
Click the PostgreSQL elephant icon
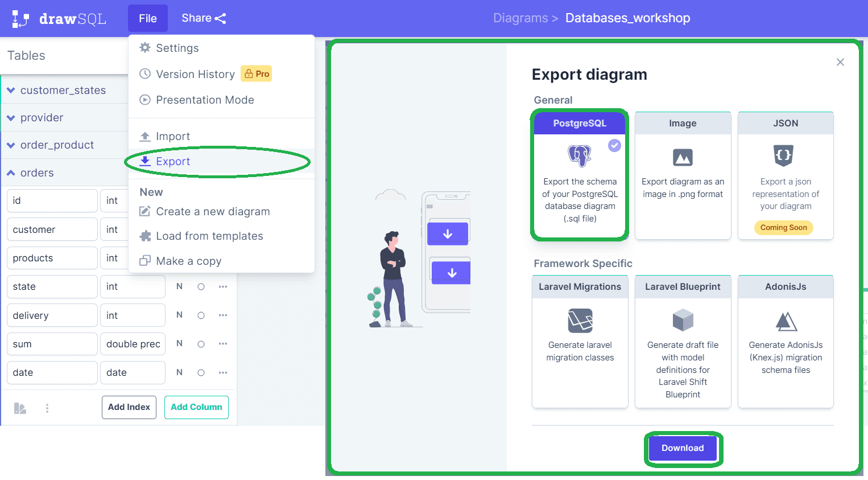coord(580,155)
